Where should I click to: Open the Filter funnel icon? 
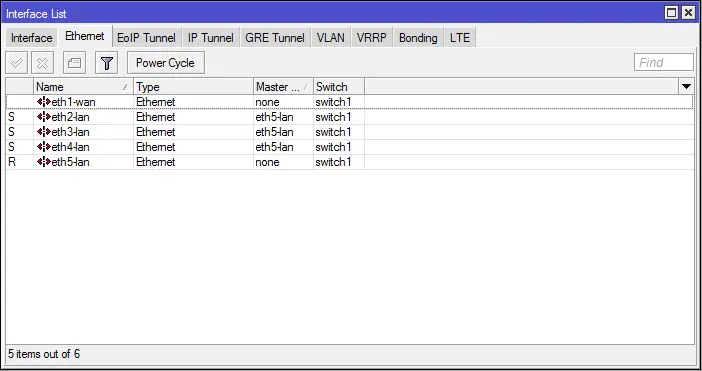107,63
